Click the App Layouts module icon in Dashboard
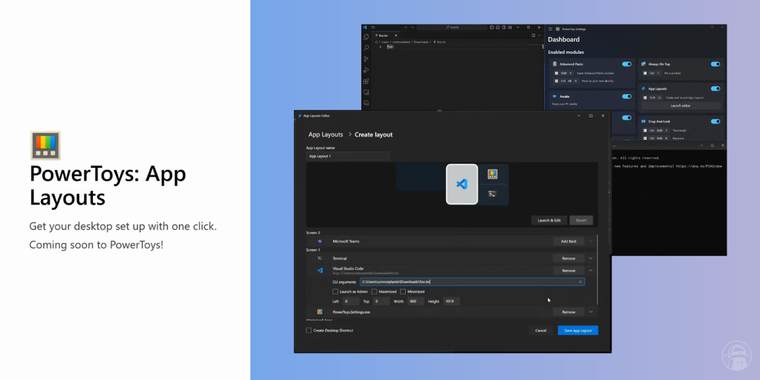Viewport: 760px width, 380px height. tap(643, 89)
